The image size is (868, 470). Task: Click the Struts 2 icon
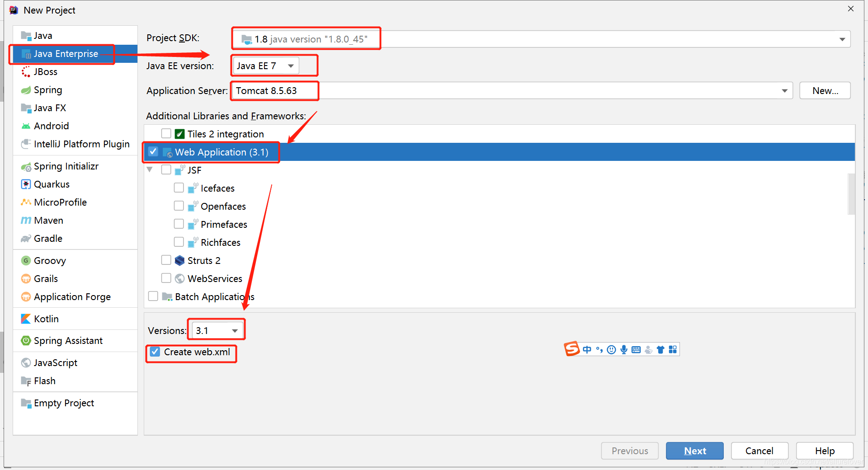pos(179,260)
